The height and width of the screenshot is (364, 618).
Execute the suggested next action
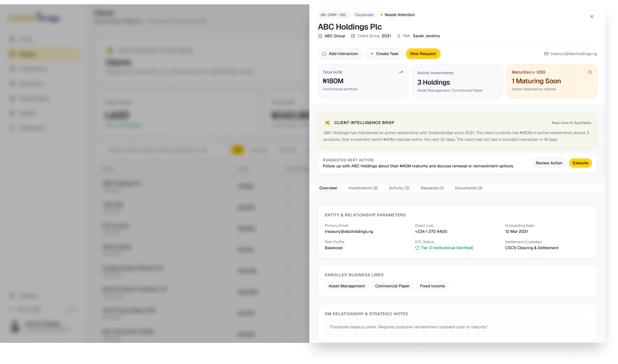580,163
